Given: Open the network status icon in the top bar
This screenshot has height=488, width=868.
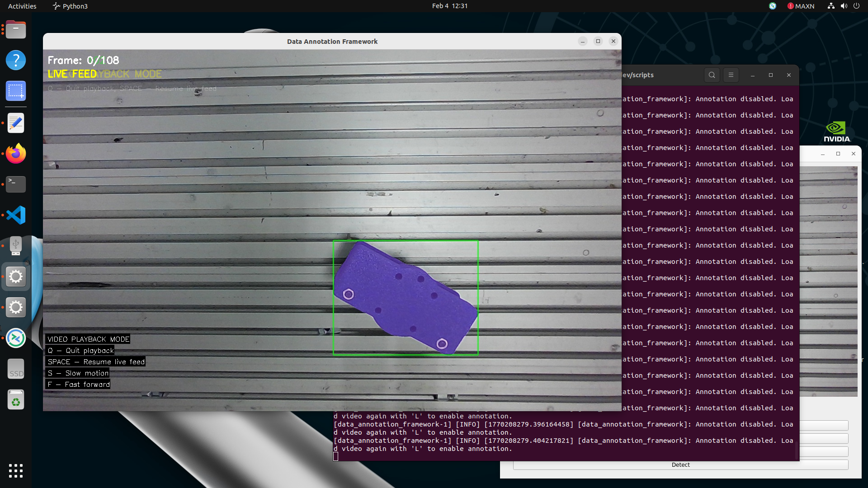Looking at the screenshot, I should [831, 6].
